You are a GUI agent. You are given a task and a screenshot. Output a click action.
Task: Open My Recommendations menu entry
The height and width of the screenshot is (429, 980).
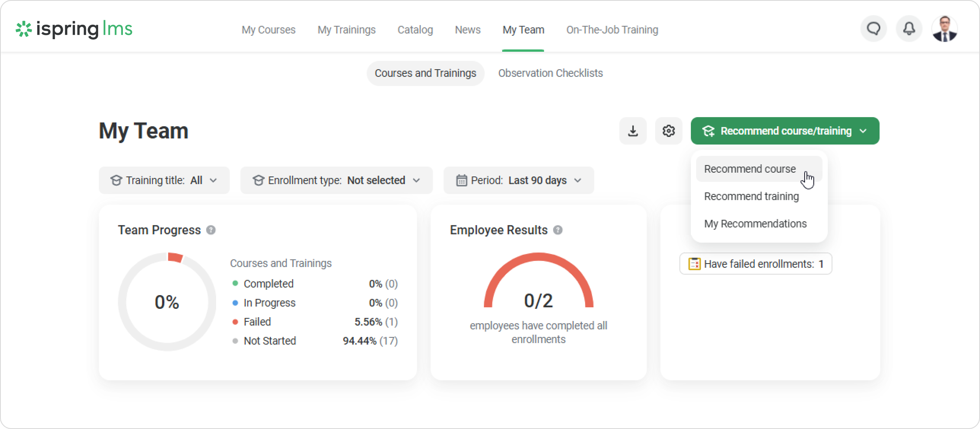[x=755, y=224]
